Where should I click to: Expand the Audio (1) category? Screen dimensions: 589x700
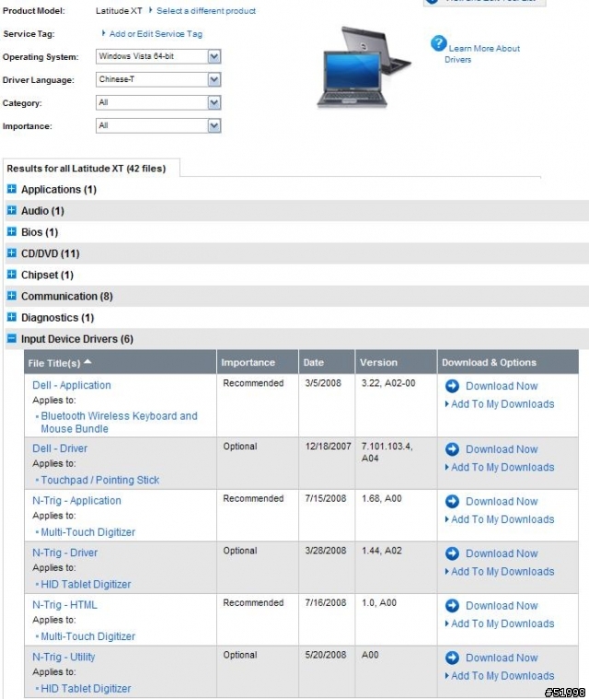pyautogui.click(x=12, y=211)
